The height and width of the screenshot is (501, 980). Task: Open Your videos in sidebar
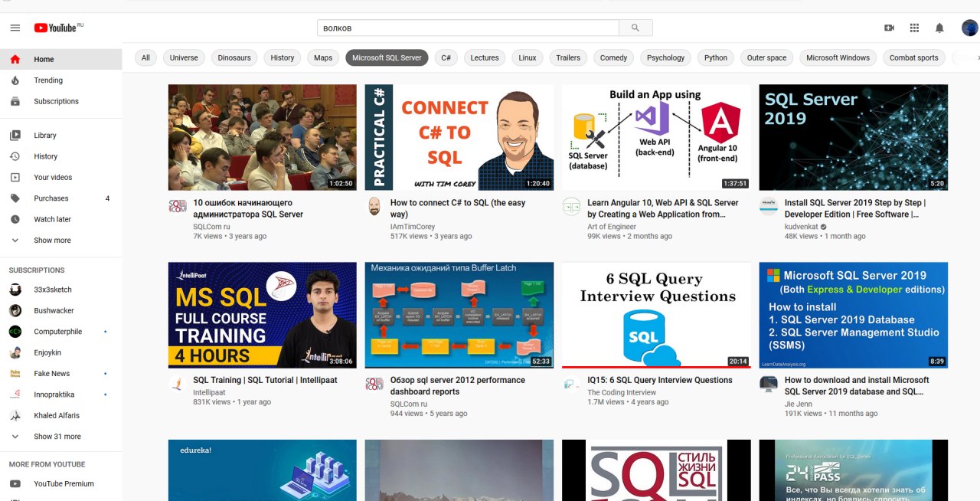(61, 177)
